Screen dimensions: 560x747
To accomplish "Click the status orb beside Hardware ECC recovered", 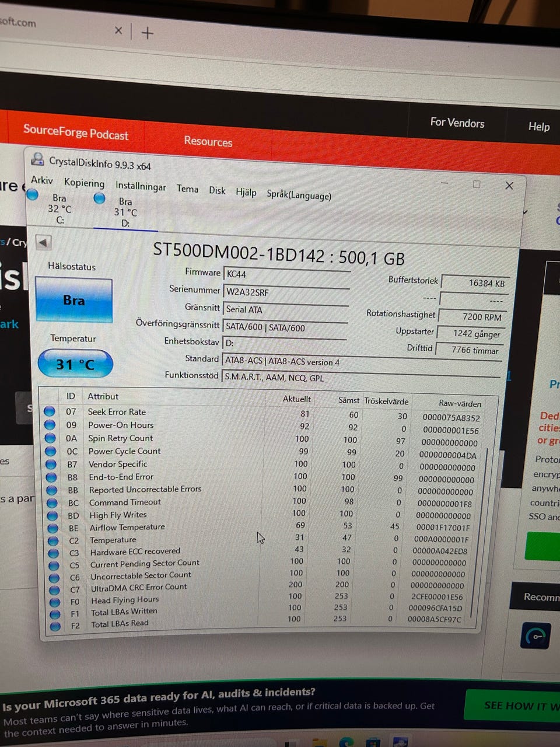I will tap(54, 553).
